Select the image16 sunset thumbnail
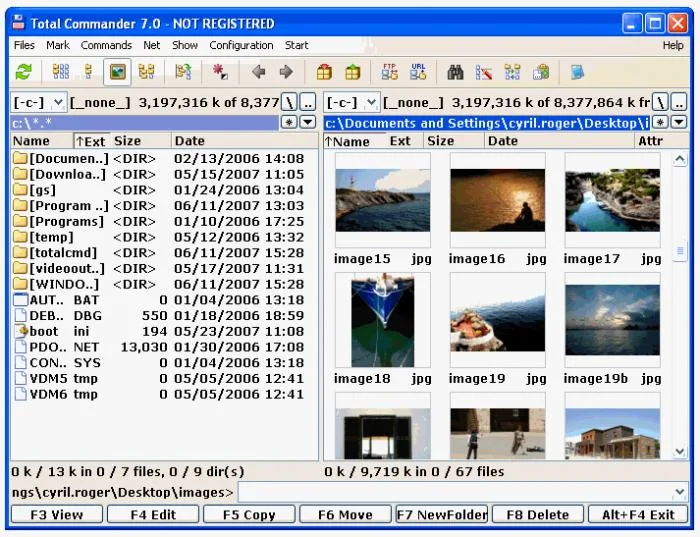The width and height of the screenshot is (700, 537). tap(498, 200)
